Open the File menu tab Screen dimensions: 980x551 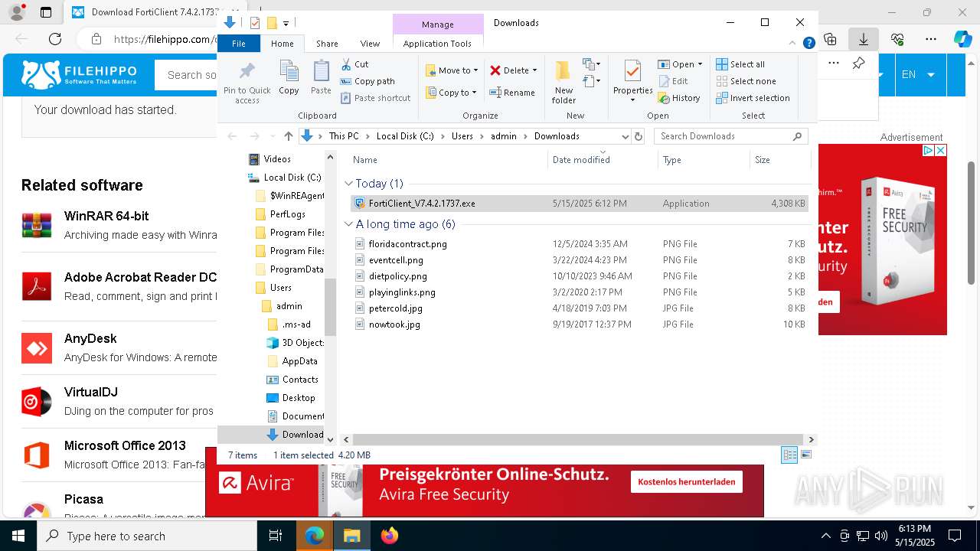click(239, 44)
